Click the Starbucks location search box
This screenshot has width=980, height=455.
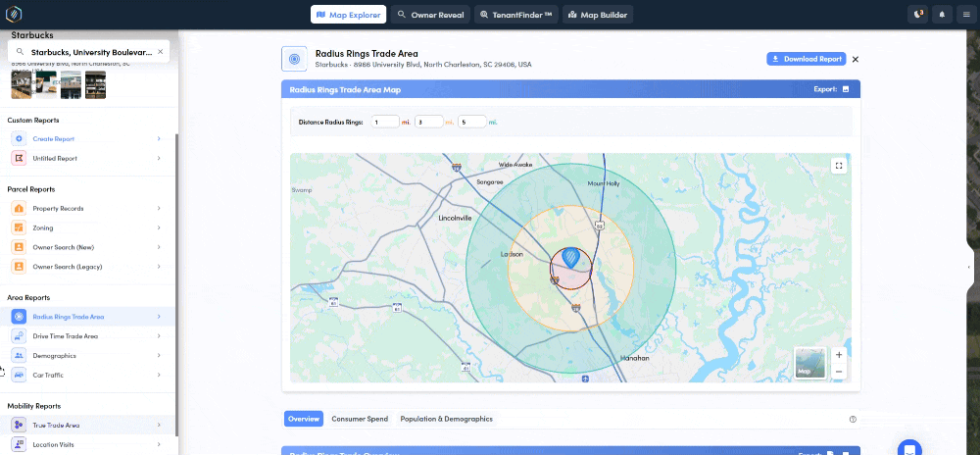coord(89,52)
